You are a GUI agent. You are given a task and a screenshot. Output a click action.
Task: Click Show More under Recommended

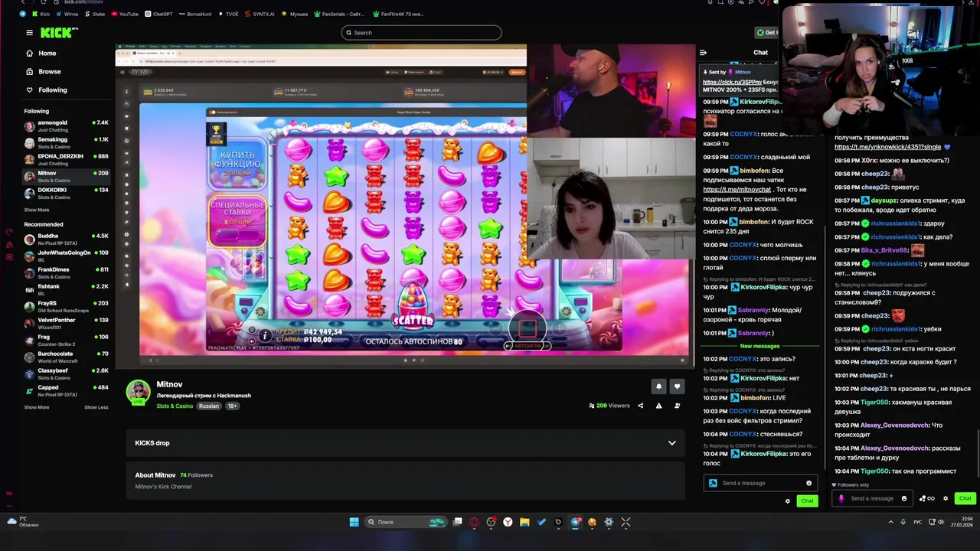click(x=36, y=407)
